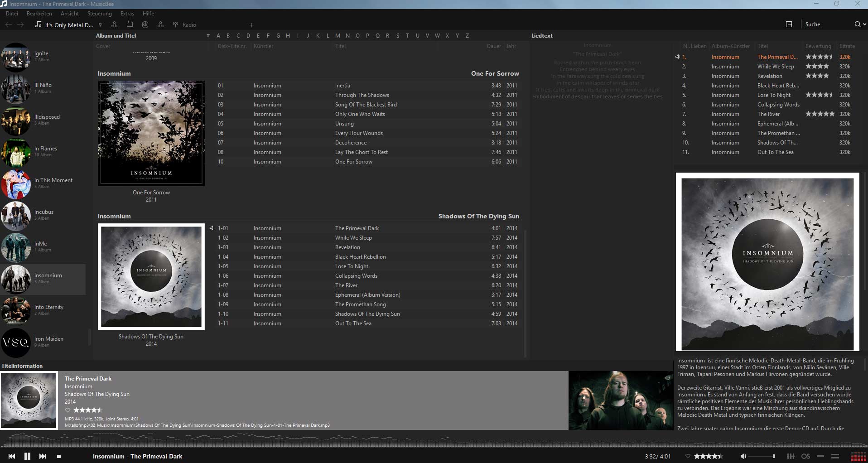868x463 pixels.
Task: Skip to the next track
Action: (43, 456)
